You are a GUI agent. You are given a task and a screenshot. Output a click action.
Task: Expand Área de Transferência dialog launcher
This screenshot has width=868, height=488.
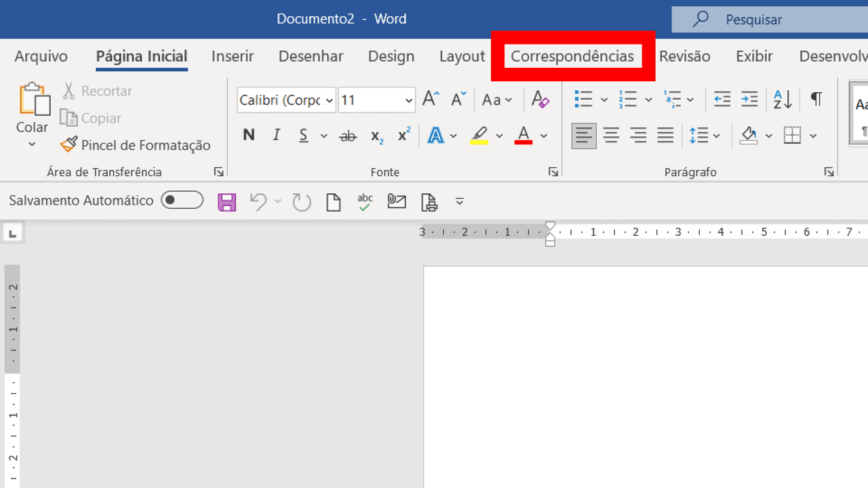218,172
